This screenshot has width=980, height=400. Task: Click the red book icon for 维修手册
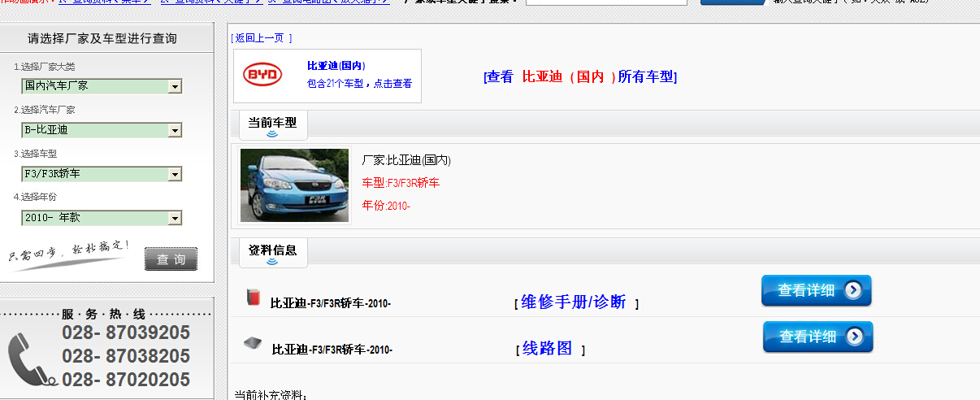[x=253, y=298]
